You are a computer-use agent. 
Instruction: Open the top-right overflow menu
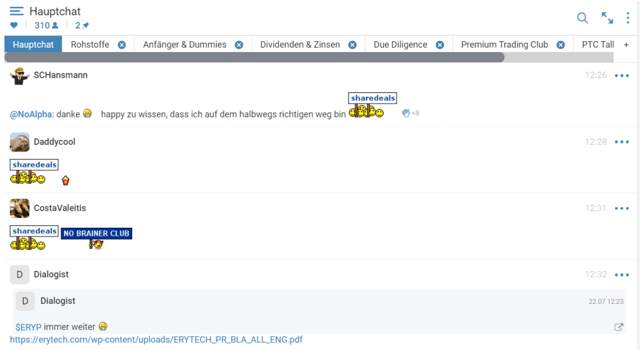pos(628,18)
